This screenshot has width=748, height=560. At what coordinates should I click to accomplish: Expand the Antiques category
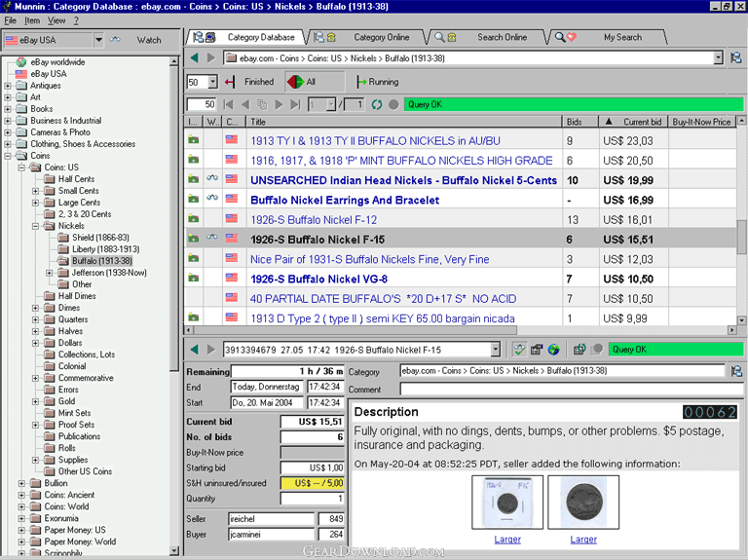pos(8,86)
